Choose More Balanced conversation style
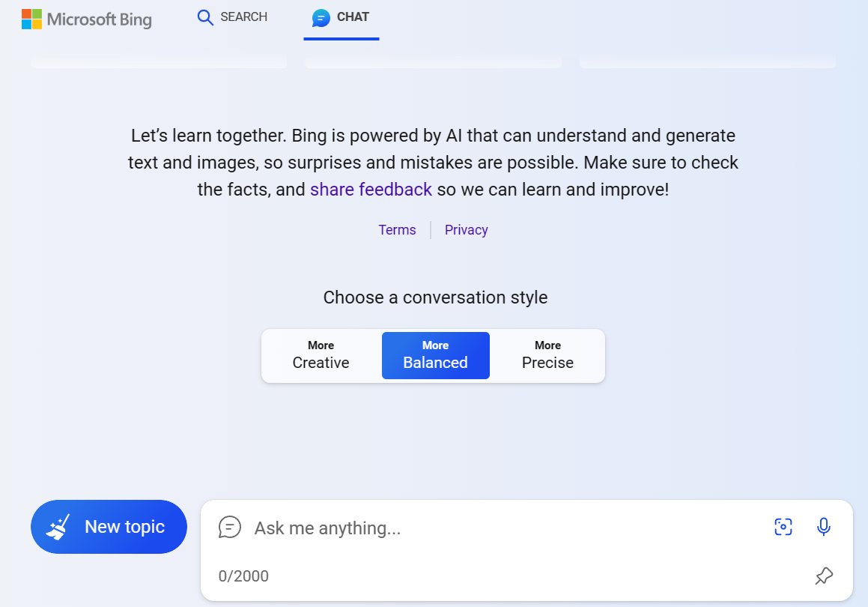 [436, 355]
